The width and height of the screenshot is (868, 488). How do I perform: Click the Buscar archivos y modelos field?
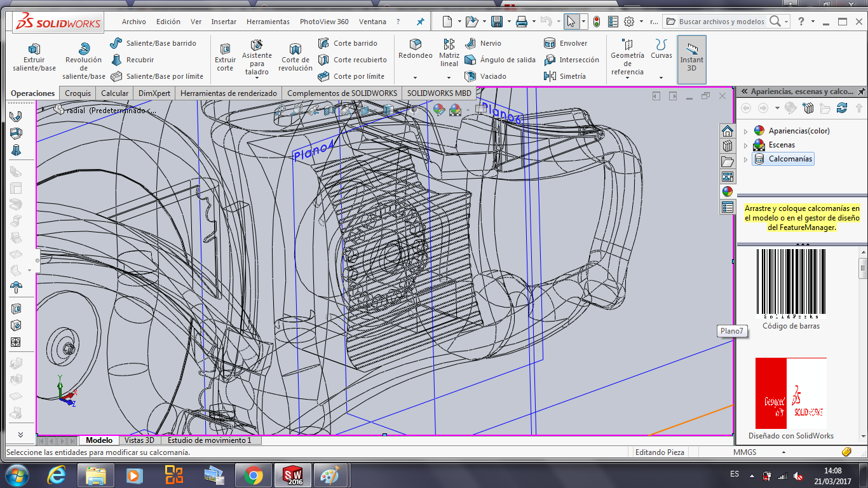coord(721,22)
